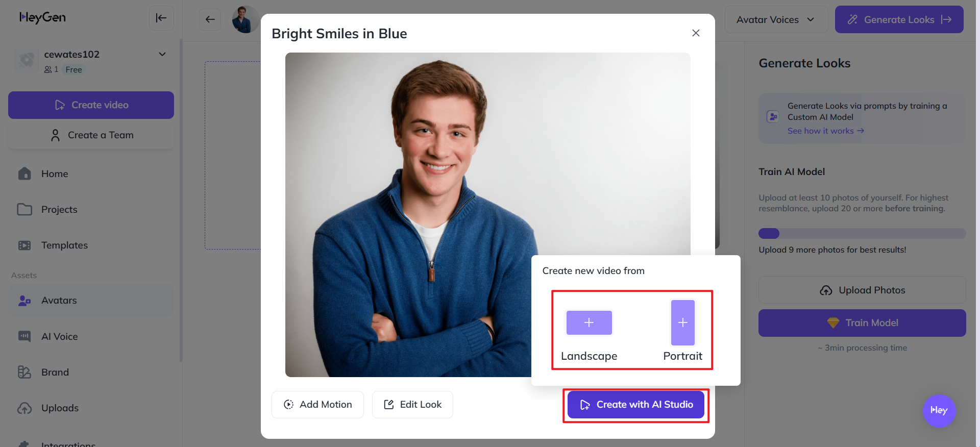Image resolution: width=980 pixels, height=447 pixels.
Task: Click the photo upload progress bar
Action: (862, 234)
